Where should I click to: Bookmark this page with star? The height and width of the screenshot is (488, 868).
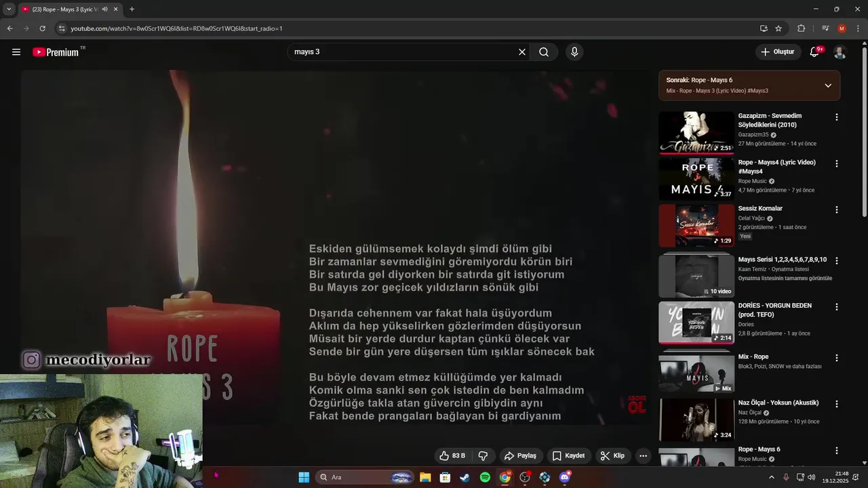pos(778,28)
